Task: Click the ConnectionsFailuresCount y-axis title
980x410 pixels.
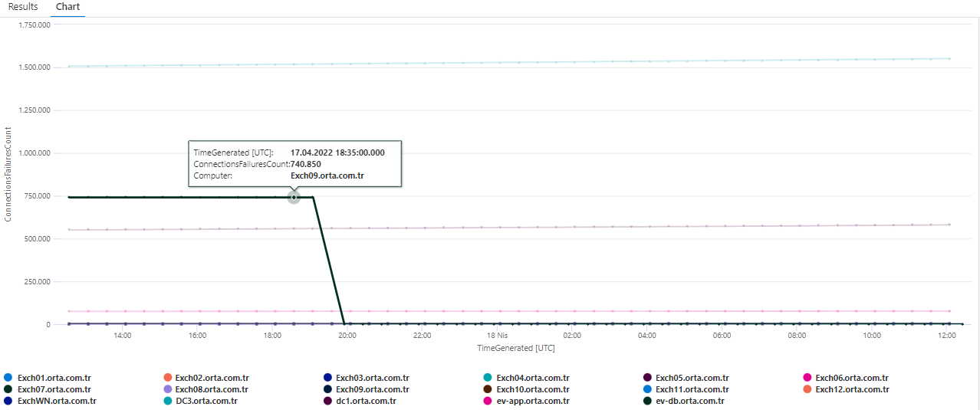Action: coord(8,174)
